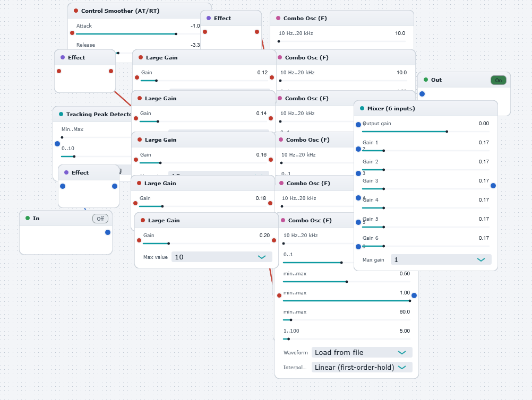Open the Waveform Load from file dropdown
Screen dimensions: 532x400
click(x=362, y=353)
